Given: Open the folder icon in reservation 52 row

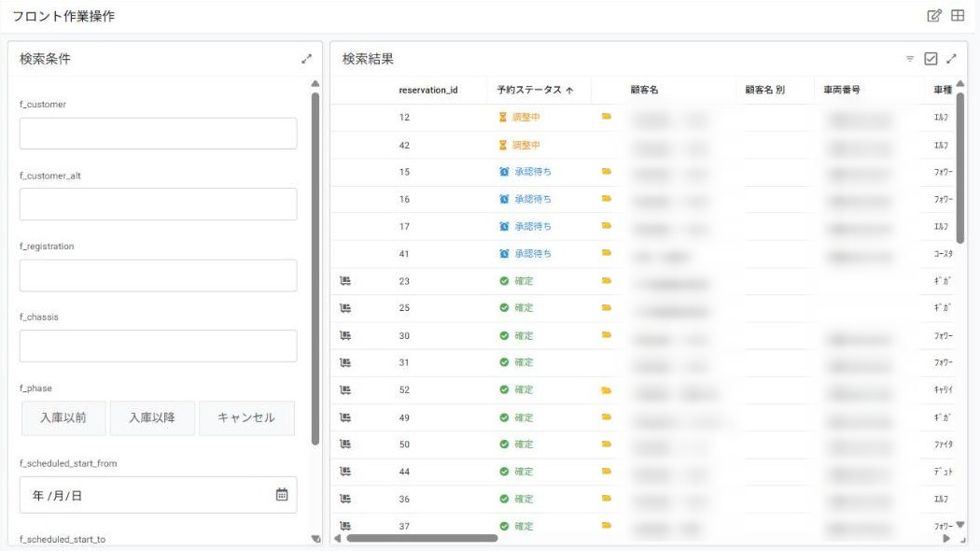Looking at the screenshot, I should tap(607, 390).
